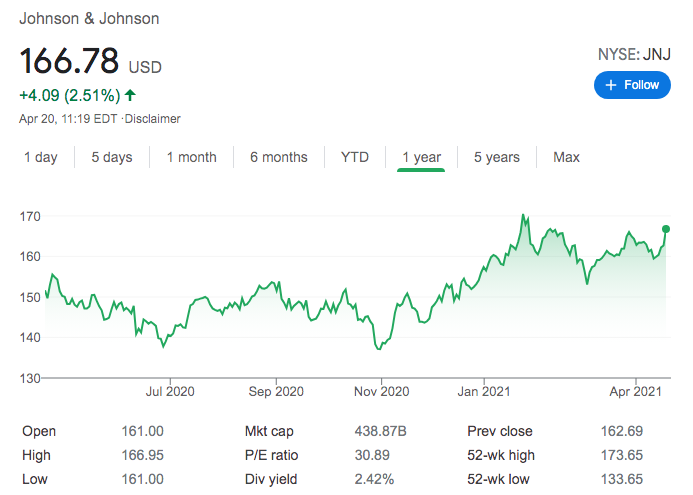Switch to 5 days range
This screenshot has height=495, width=693.
[x=112, y=157]
